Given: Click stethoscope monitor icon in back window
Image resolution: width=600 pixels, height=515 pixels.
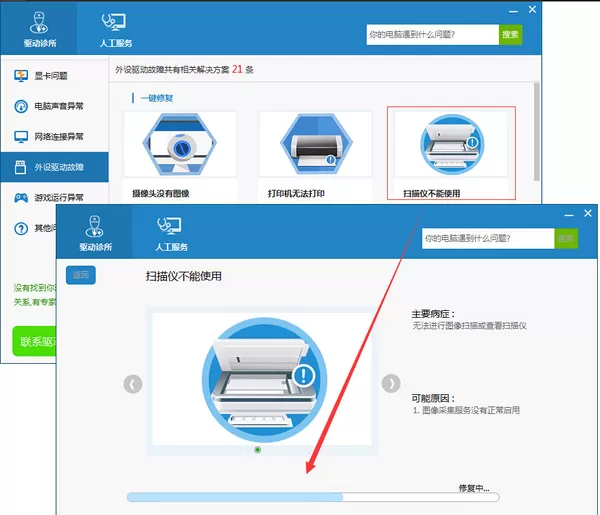Looking at the screenshot, I should tap(114, 22).
